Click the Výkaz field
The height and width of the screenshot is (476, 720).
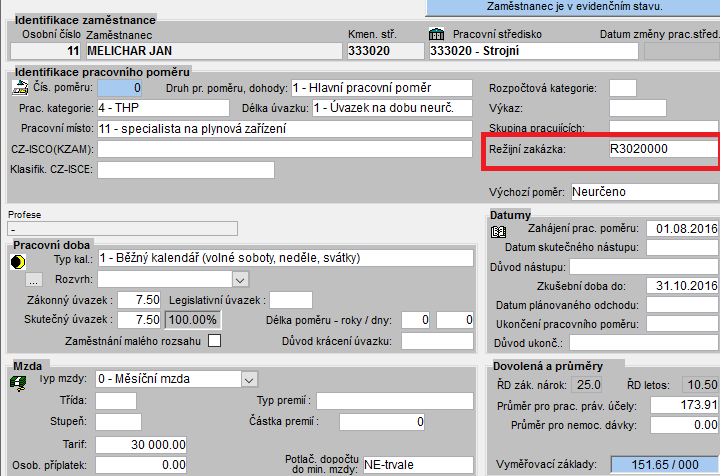pos(638,108)
